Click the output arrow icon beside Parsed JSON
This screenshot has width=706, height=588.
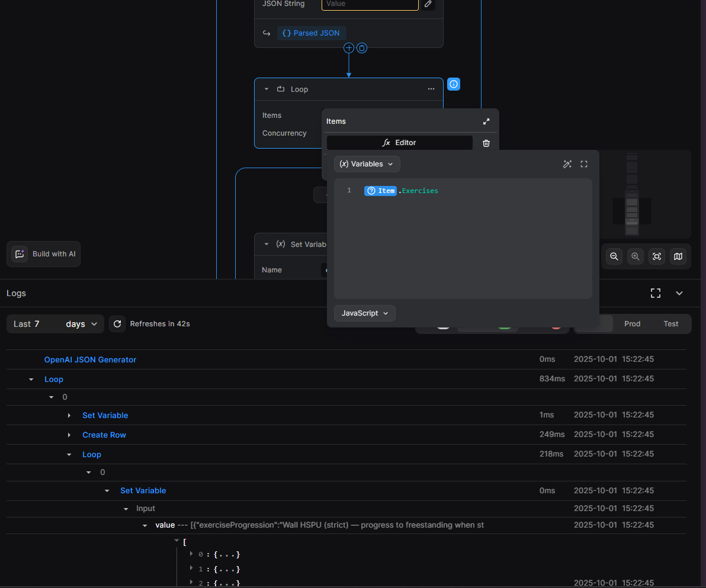(267, 33)
